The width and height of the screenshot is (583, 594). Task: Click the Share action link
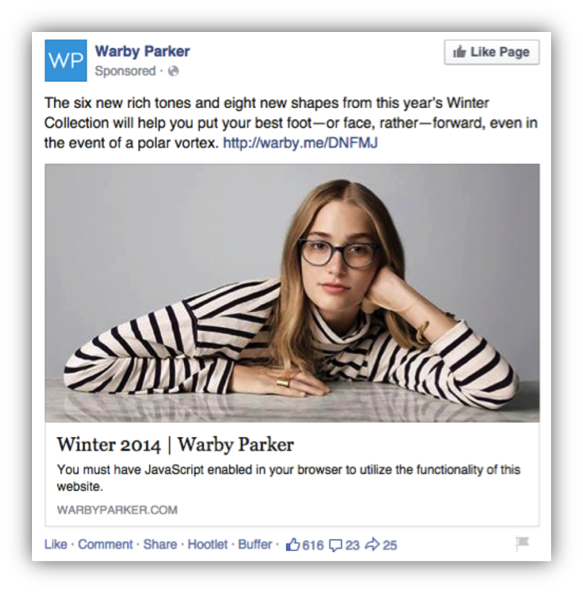[160, 544]
